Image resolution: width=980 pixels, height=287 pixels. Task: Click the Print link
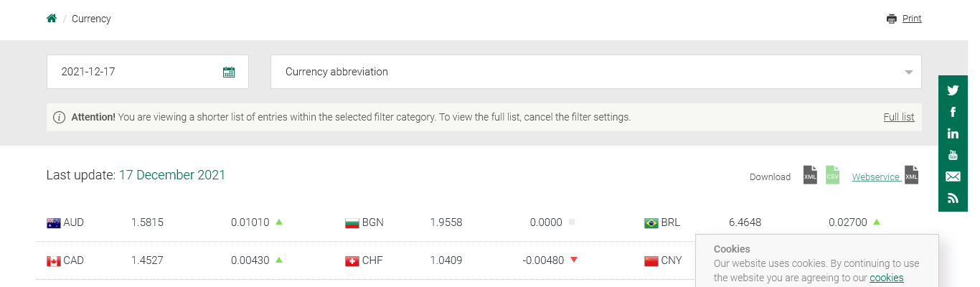click(911, 19)
